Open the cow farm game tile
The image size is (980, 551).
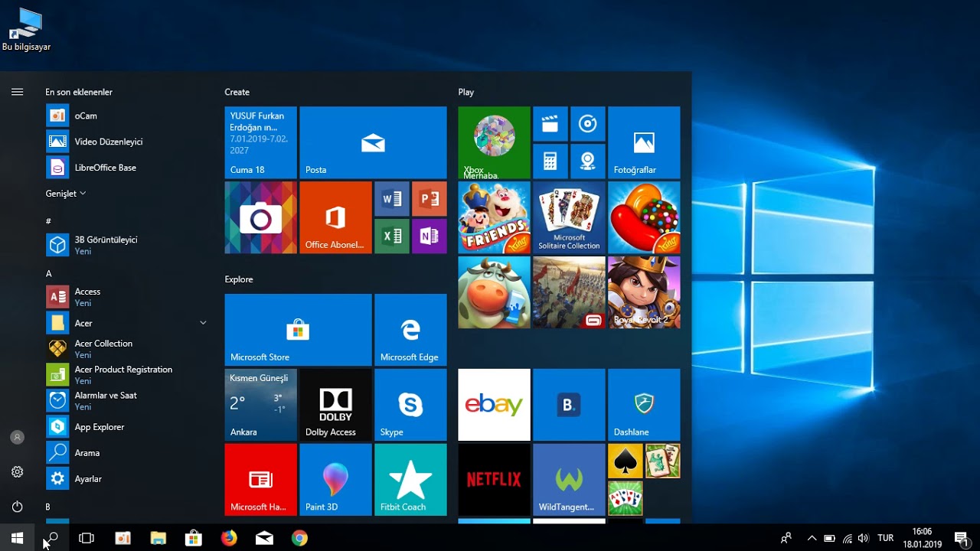[x=494, y=292]
